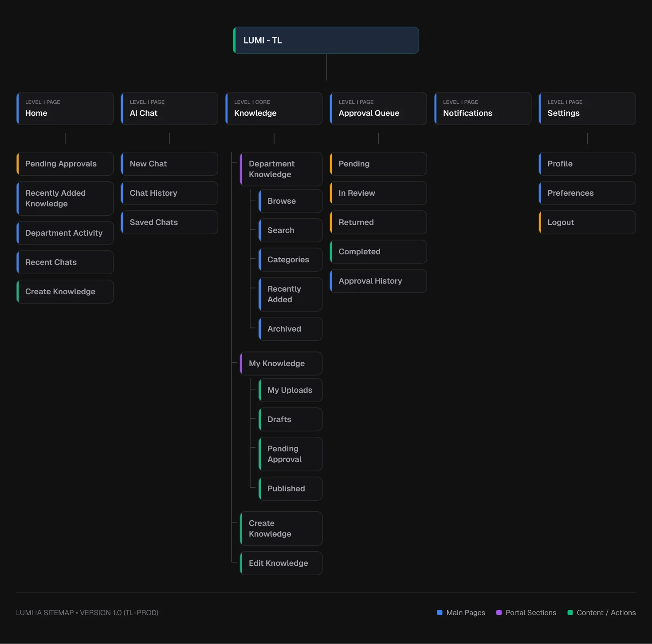Select the Recent Chats node
652x644 pixels.
click(x=65, y=262)
